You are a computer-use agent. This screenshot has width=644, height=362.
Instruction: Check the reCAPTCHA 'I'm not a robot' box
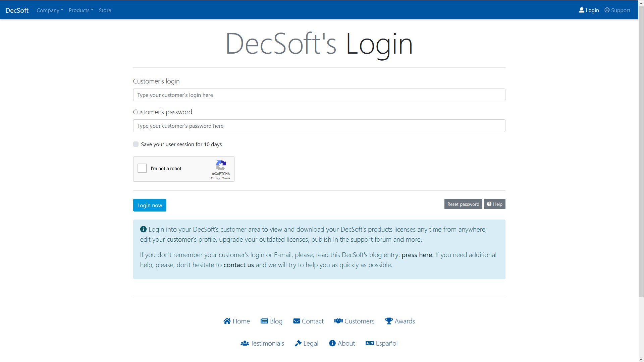coord(143,168)
